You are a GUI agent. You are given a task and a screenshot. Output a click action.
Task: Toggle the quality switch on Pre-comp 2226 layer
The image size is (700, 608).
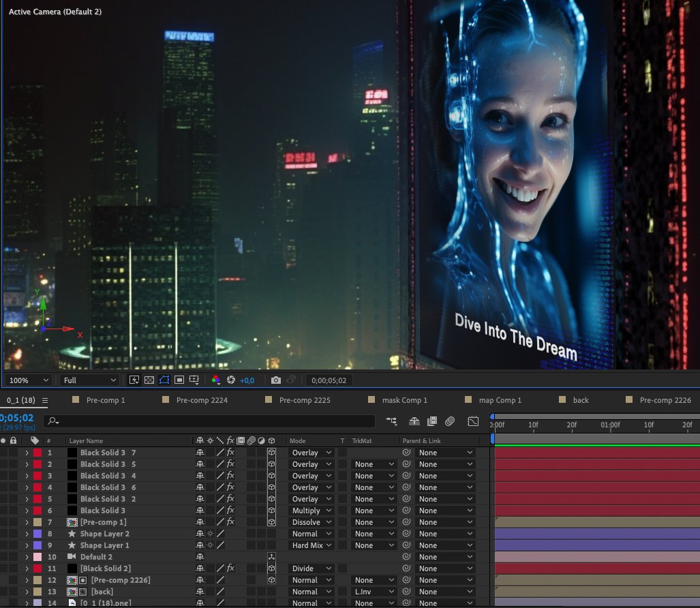(x=220, y=580)
